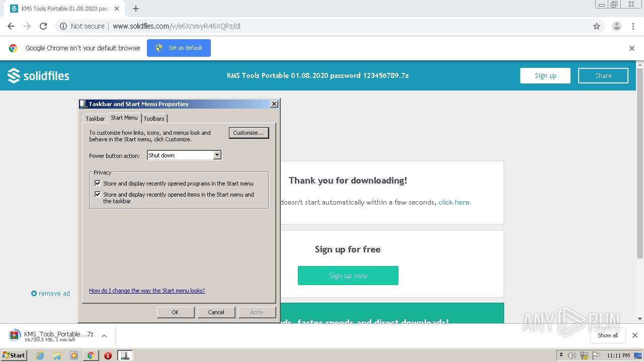Dismiss the default browser notification bar

[632, 48]
